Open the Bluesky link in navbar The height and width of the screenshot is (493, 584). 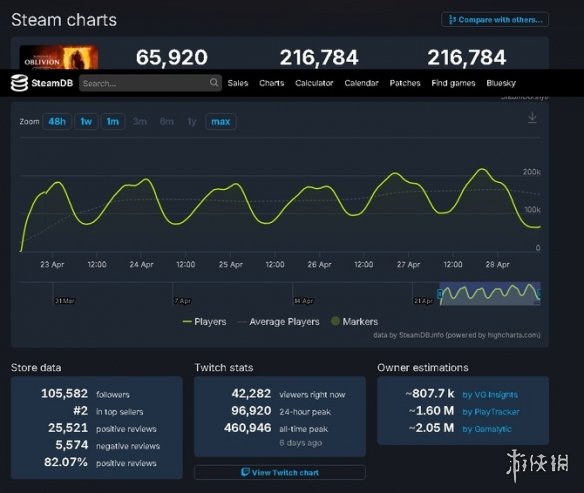(501, 83)
